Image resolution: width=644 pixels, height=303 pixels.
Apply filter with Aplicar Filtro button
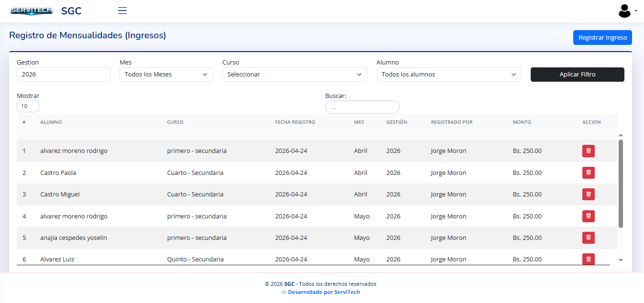pos(577,75)
